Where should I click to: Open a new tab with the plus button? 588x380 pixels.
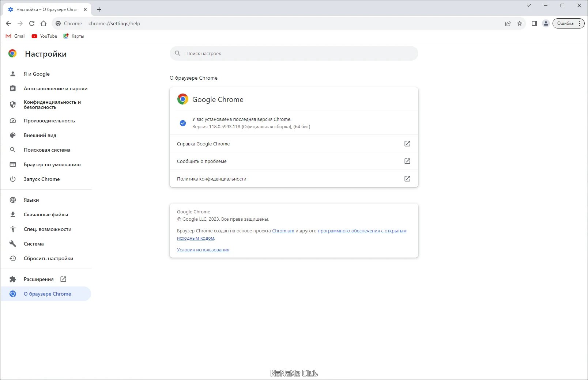[99, 9]
